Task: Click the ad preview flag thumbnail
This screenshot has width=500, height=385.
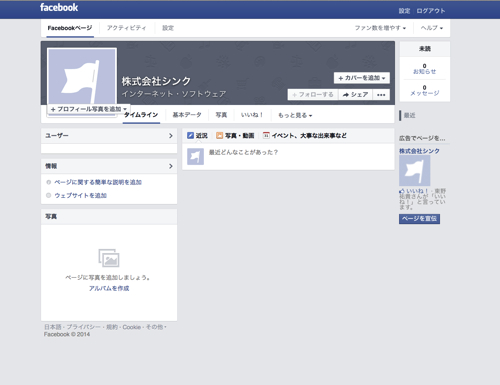Action: click(x=415, y=171)
